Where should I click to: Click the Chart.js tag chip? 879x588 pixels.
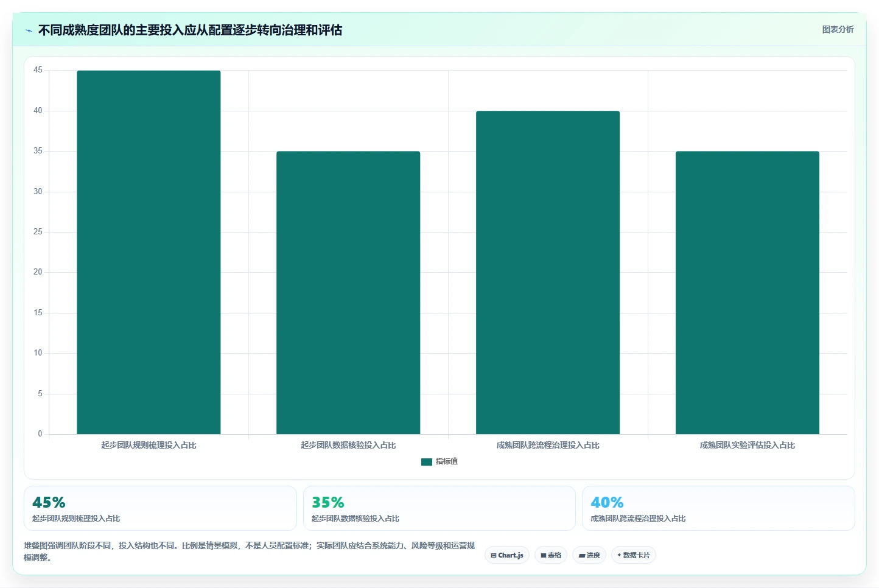(507, 555)
